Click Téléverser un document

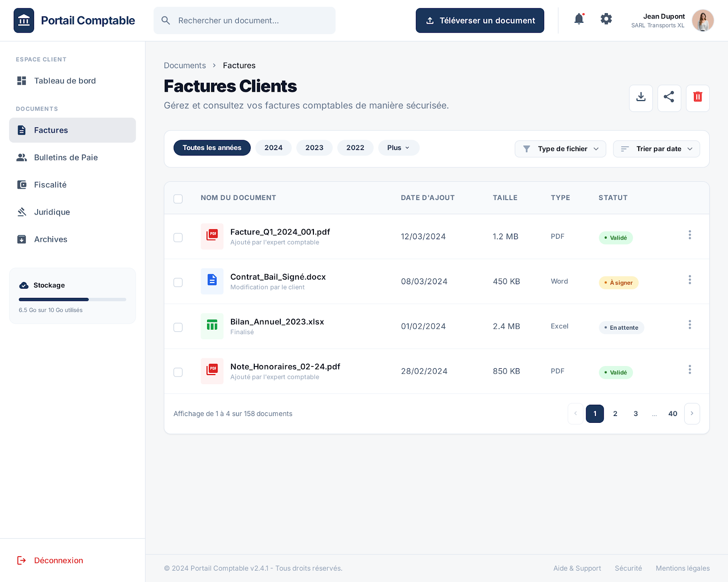[480, 20]
